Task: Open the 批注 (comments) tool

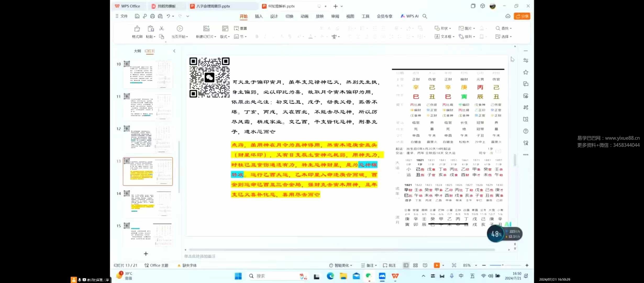Action: [x=389, y=265]
